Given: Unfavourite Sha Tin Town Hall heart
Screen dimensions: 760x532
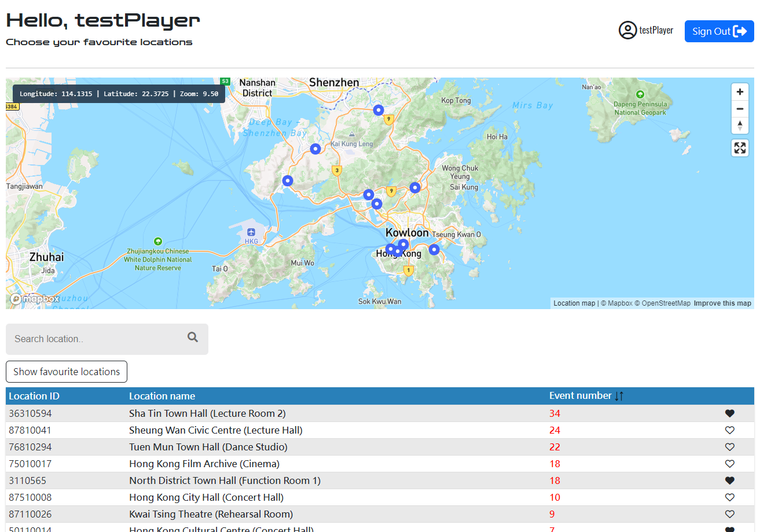Looking at the screenshot, I should [x=729, y=413].
